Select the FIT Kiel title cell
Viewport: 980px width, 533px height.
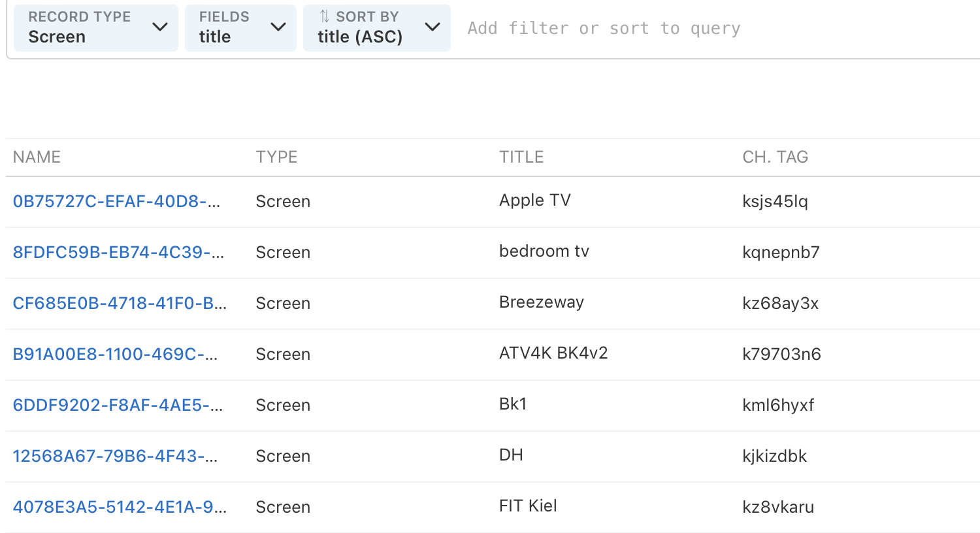pyautogui.click(x=528, y=506)
